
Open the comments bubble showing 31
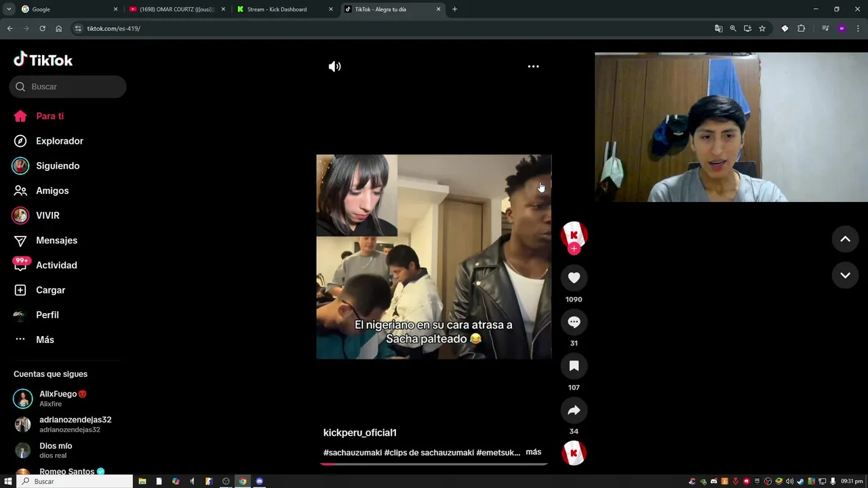tap(574, 322)
